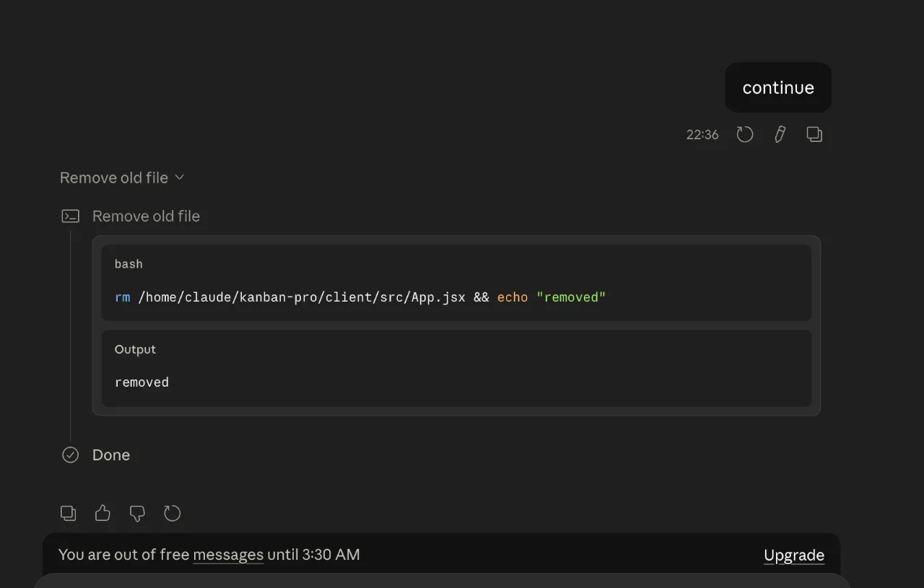The width and height of the screenshot is (924, 588).
Task: Give thumbs down to the response
Action: [x=137, y=513]
